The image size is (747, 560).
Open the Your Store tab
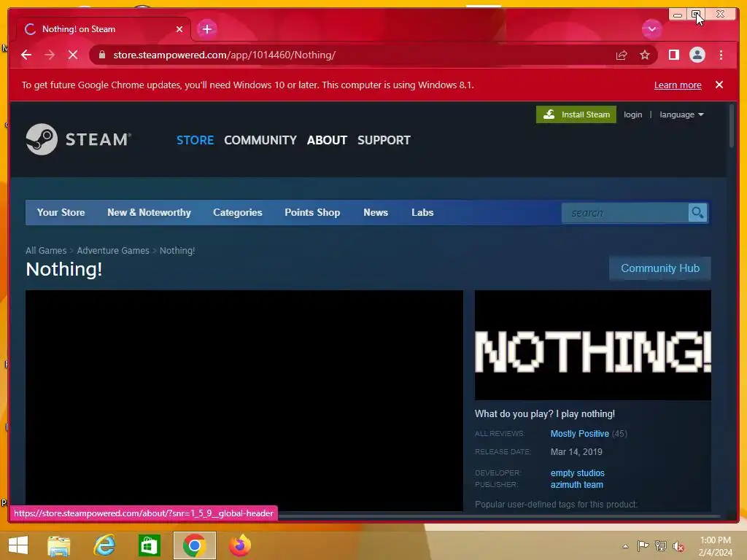coord(61,212)
